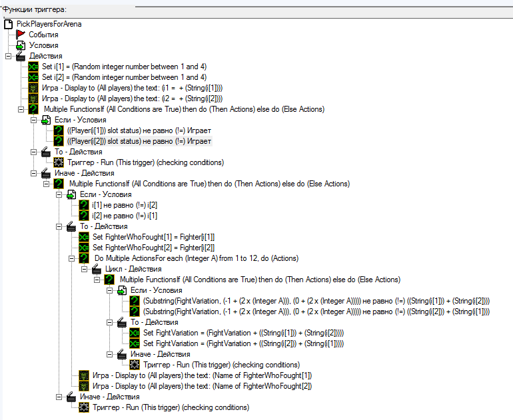Select Set FightVariation adding String(i[1]) + String(i[2])

243,333
